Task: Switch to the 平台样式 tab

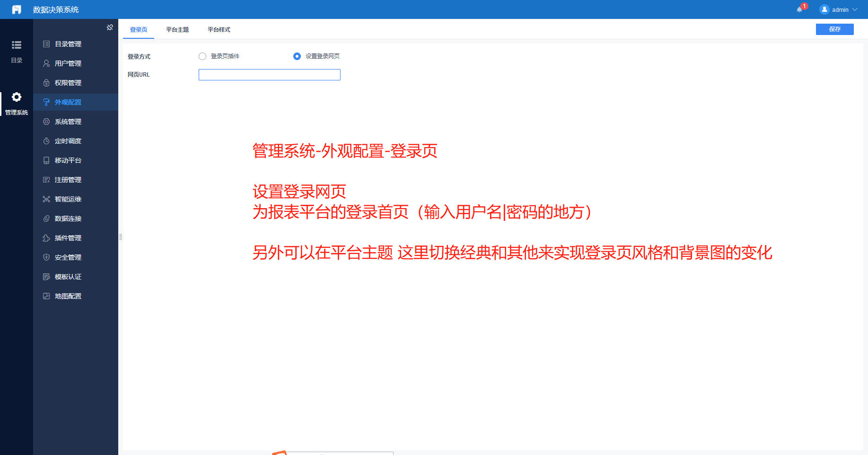Action: coord(219,29)
